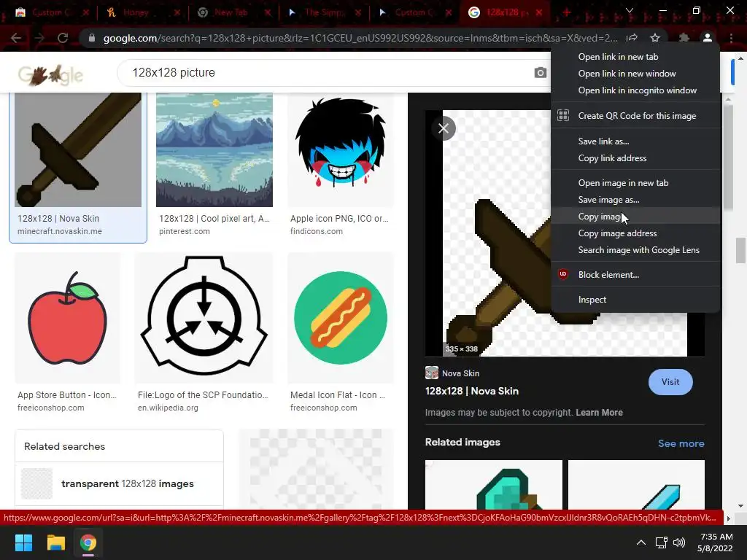Click the date and time in taskbar

(715, 542)
